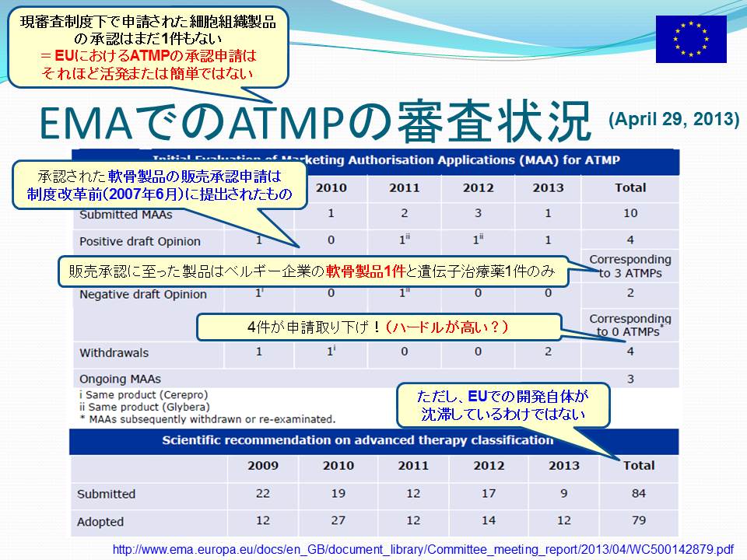
Task: Click the 'Ongoing MAAs' row label
Action: click(x=120, y=379)
